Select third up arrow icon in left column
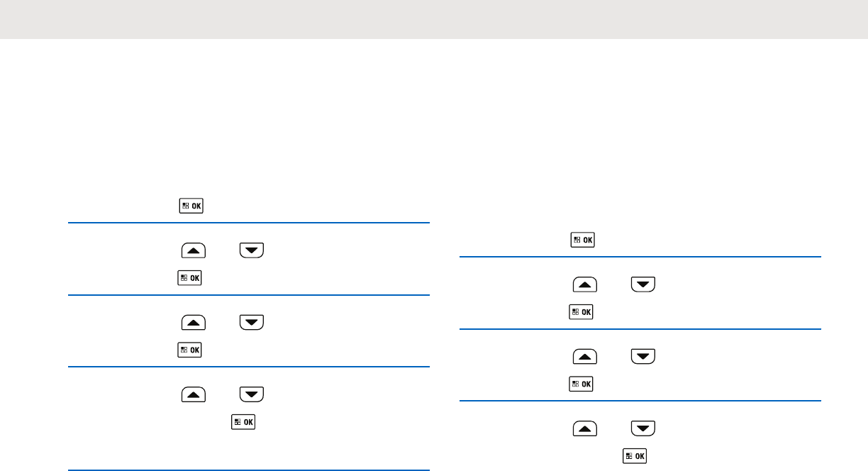The height and width of the screenshot is (471, 868). coord(194,394)
